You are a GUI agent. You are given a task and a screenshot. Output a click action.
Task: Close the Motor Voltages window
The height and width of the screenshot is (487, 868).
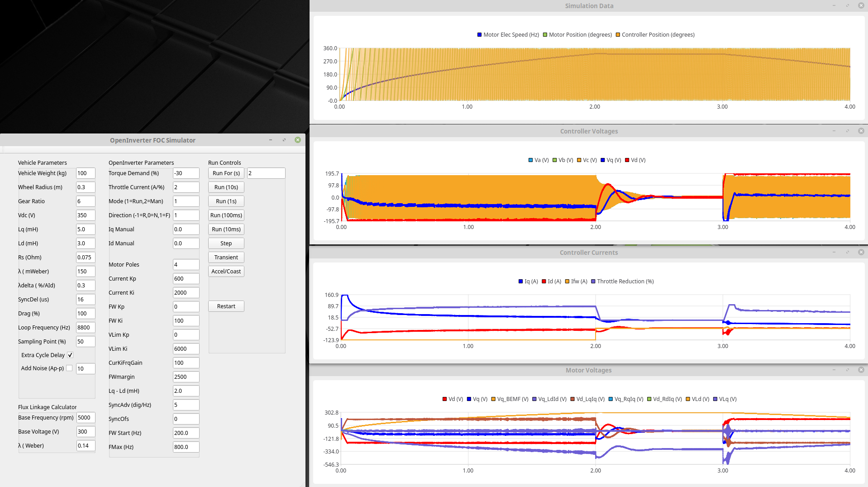861,370
